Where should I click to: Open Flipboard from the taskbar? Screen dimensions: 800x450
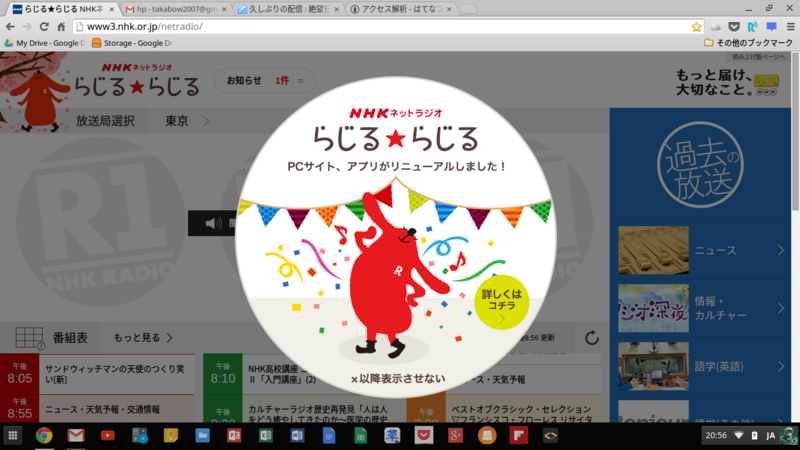518,436
